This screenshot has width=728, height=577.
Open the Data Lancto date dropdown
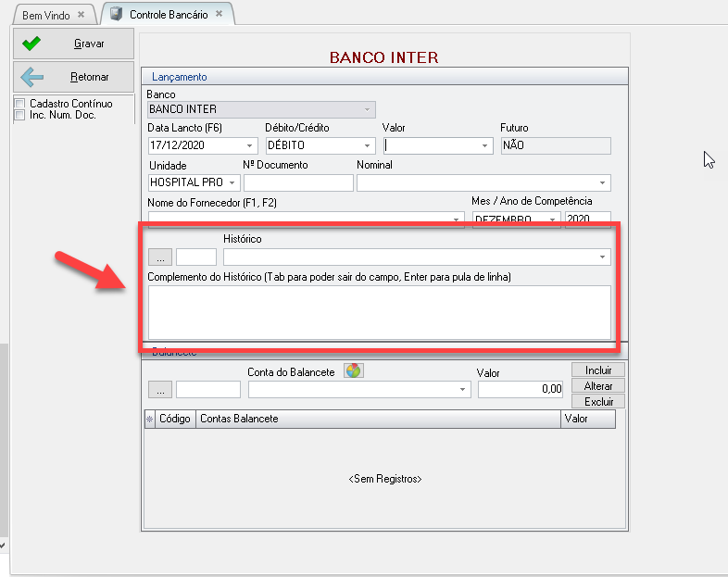pos(250,145)
